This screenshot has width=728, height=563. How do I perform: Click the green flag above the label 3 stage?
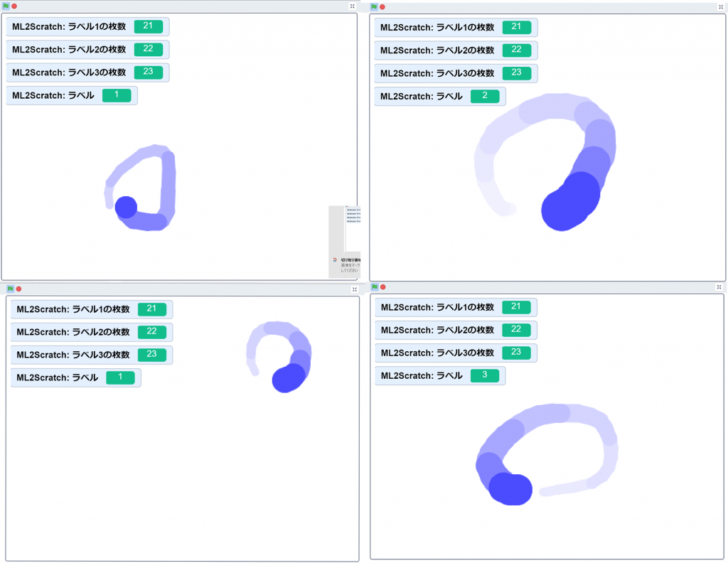374,286
